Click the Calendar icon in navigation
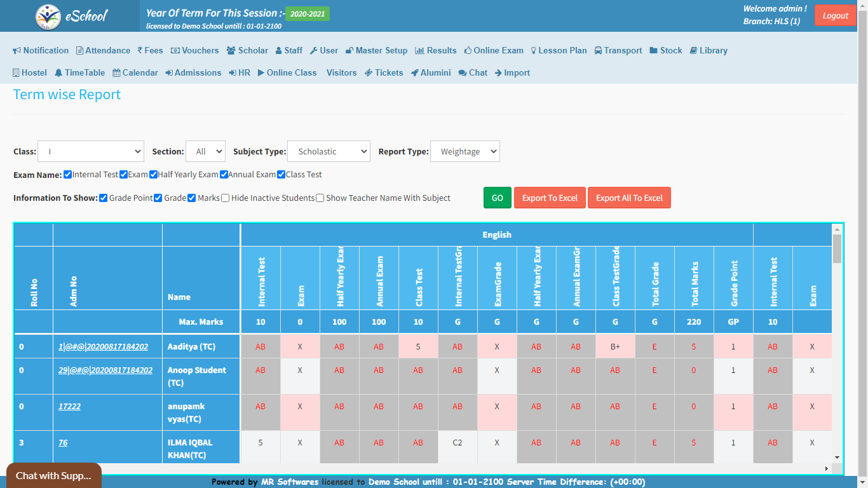Screen dimensions: 868x488 tap(116, 73)
